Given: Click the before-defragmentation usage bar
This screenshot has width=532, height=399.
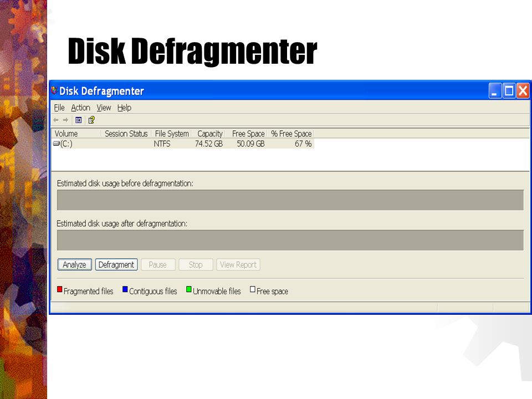Looking at the screenshot, I should (290, 200).
